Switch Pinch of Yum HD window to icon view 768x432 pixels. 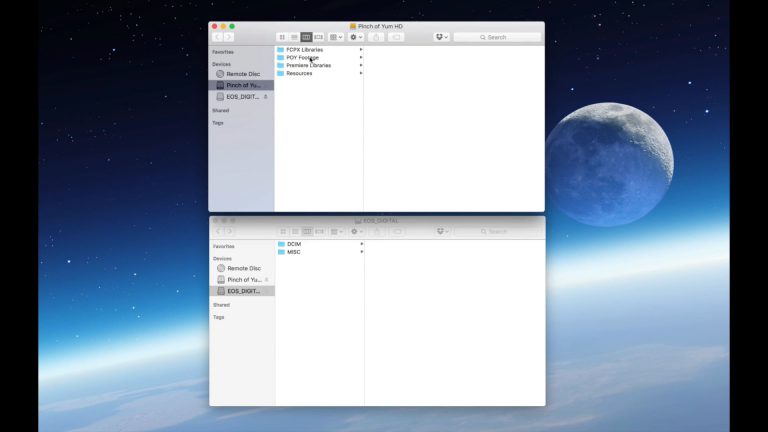click(x=282, y=37)
